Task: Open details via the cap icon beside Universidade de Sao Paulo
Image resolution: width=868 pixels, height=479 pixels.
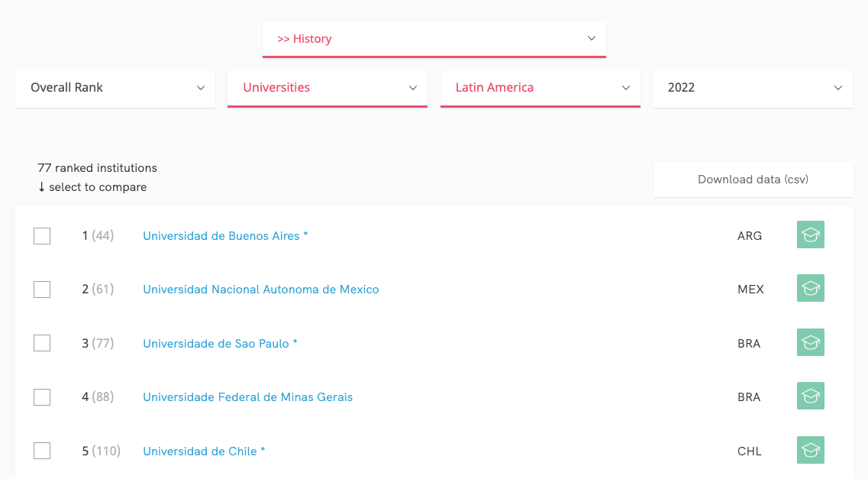Action: [x=810, y=342]
